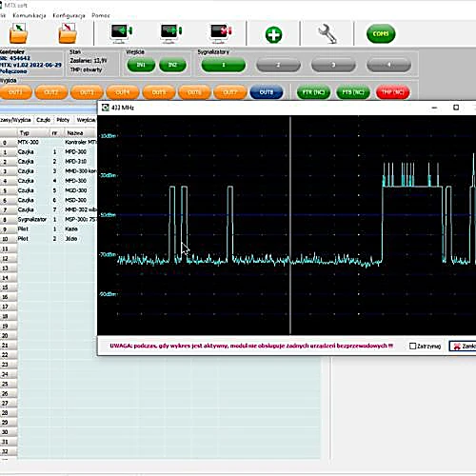The height and width of the screenshot is (476, 476).
Task: Open the Komunikacja menu
Action: 30,15
